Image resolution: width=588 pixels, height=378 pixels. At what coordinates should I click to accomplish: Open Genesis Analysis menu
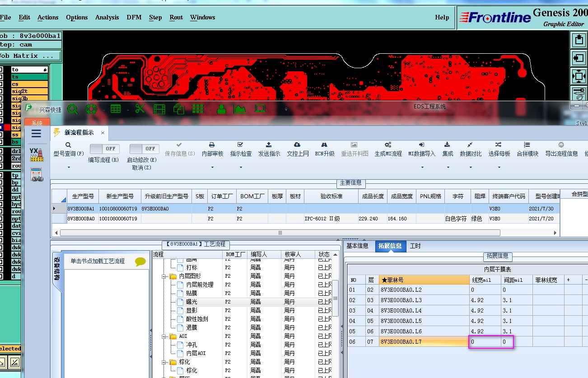(x=107, y=17)
